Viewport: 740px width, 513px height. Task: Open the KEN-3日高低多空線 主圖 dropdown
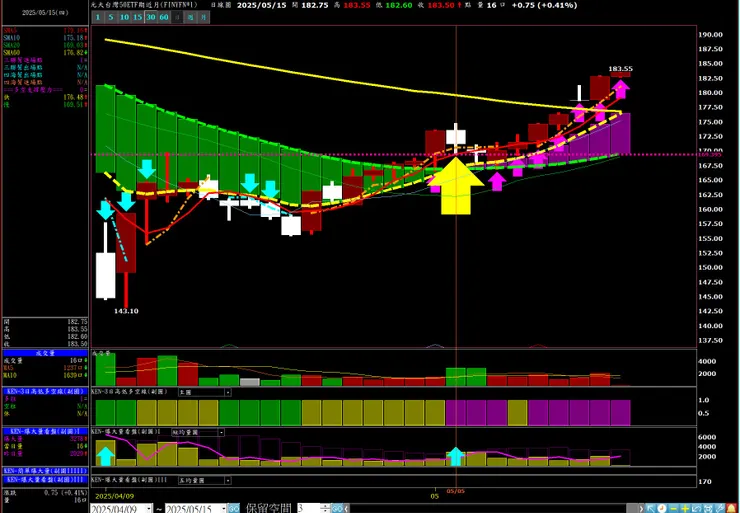coord(227,393)
